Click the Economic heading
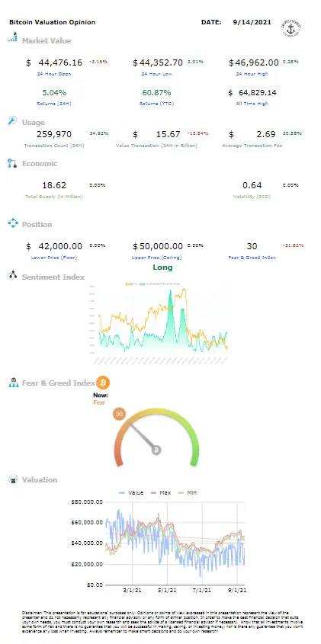The width and height of the screenshot is (321, 644). coord(40,163)
